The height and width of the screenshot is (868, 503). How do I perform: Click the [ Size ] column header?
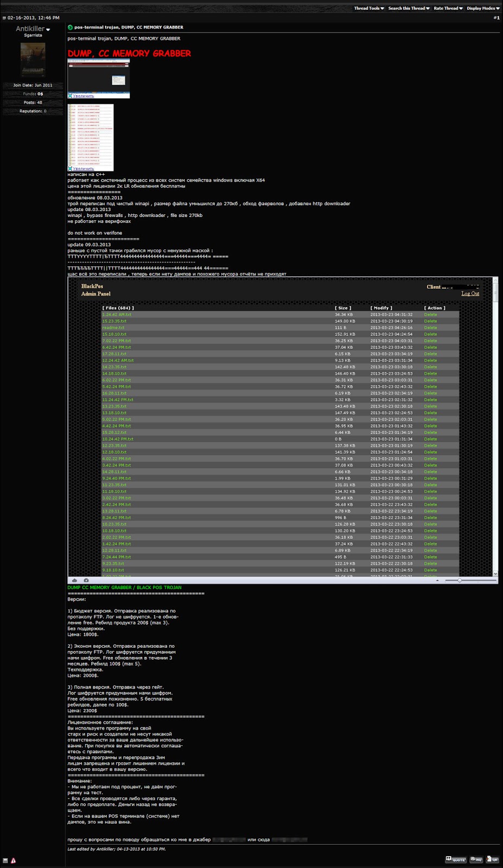[343, 308]
